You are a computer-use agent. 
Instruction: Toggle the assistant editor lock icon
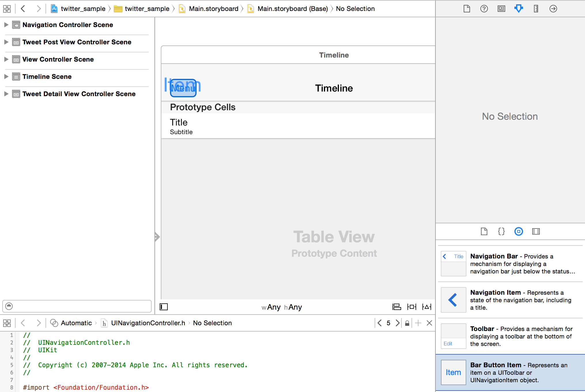click(x=407, y=323)
